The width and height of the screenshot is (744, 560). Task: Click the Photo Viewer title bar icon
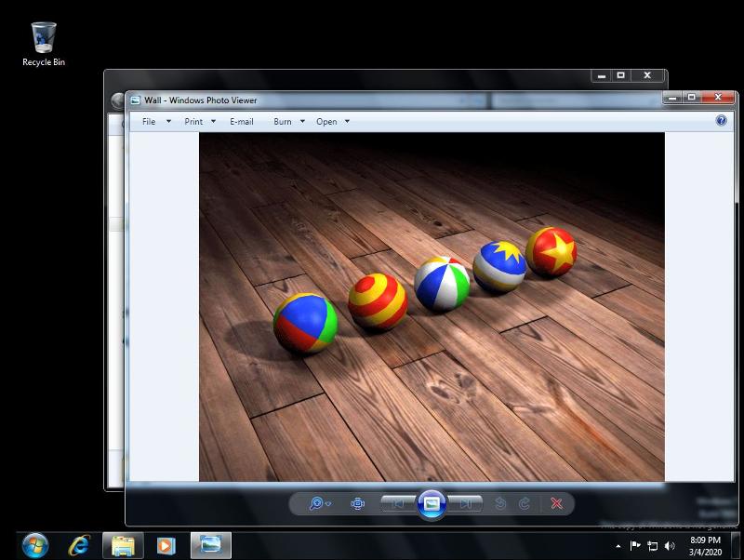point(135,100)
